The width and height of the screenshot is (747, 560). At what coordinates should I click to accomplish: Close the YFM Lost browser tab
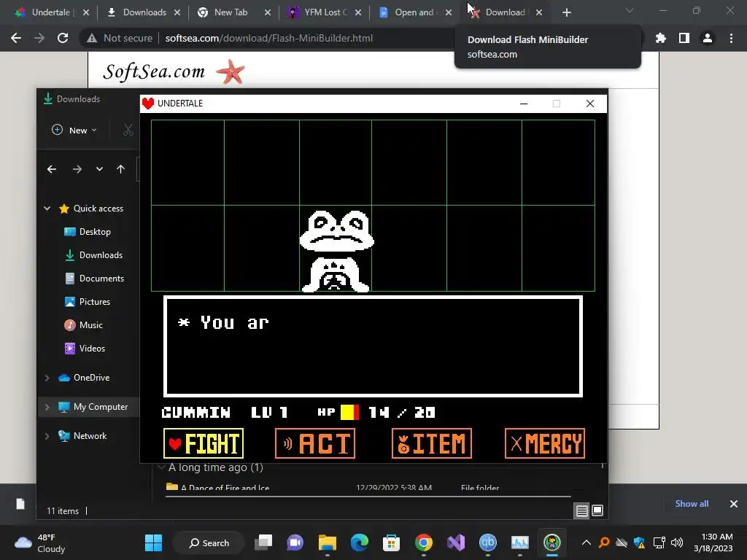click(x=358, y=12)
